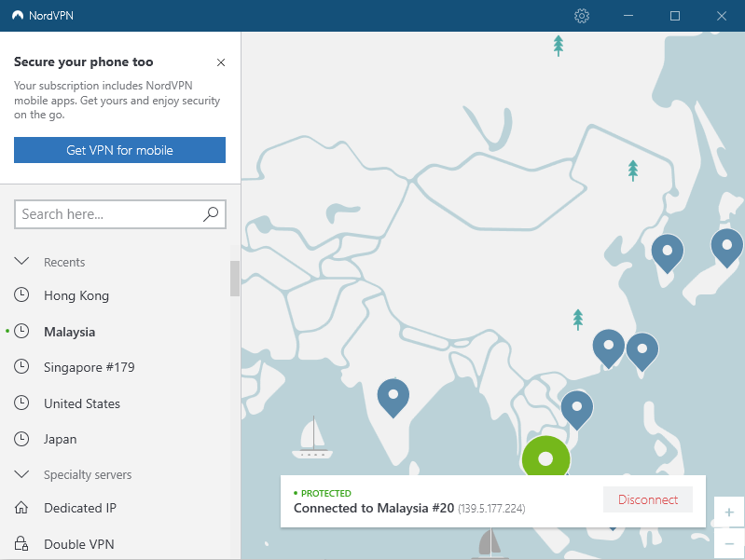Click Get VPN for mobile button

[119, 150]
